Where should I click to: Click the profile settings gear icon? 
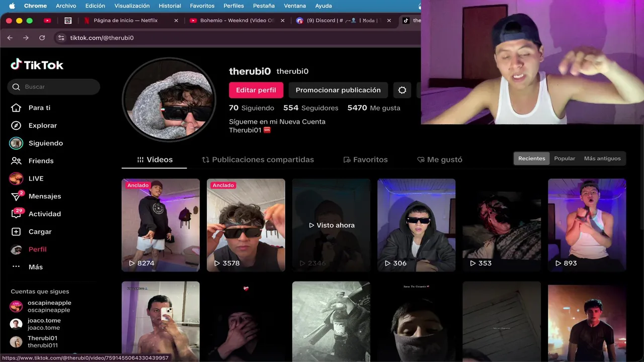pos(402,90)
